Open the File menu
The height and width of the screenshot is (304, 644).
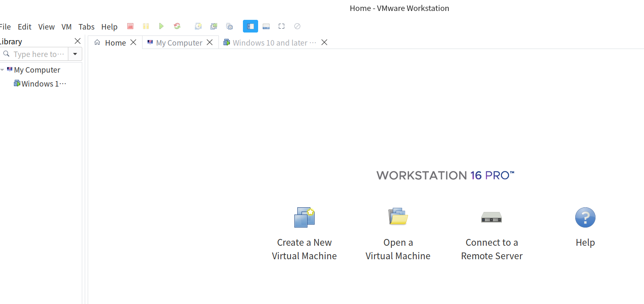[5, 27]
